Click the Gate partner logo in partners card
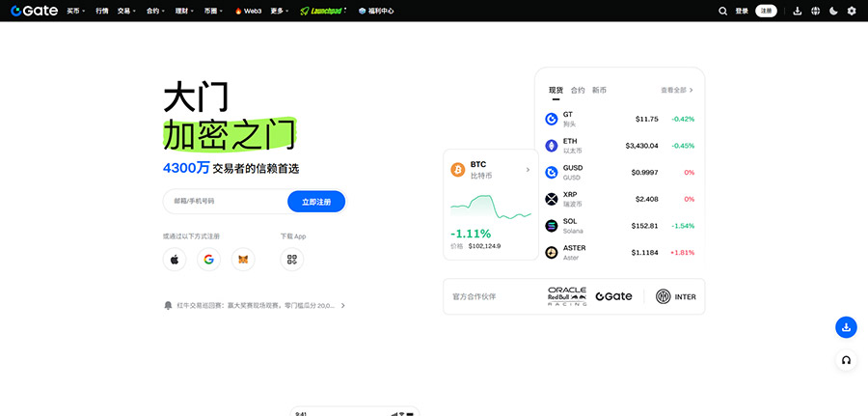This screenshot has width=868, height=416. (x=613, y=296)
